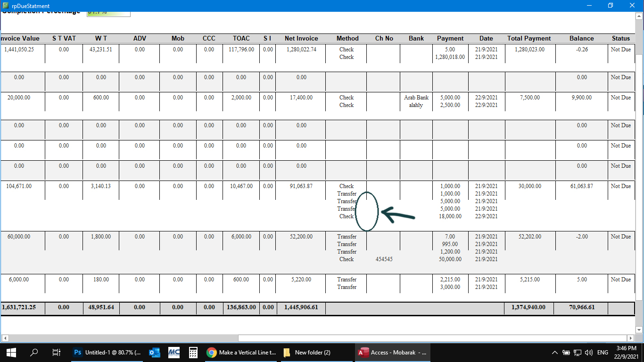Viewport: 644px width, 362px height.
Task: Click the rpDueStatment title bar icon
Action: point(5,6)
